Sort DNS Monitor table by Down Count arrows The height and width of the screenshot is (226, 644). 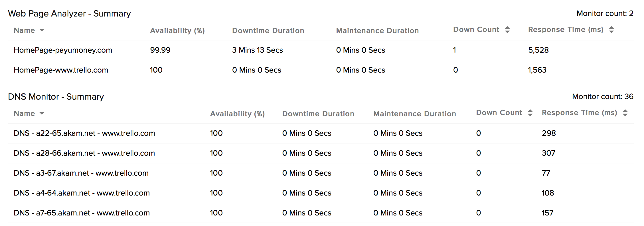click(530, 113)
